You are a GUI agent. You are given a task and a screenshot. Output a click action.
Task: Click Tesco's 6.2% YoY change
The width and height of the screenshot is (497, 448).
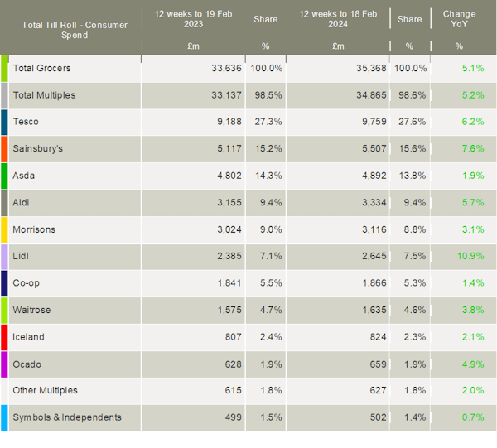click(473, 122)
